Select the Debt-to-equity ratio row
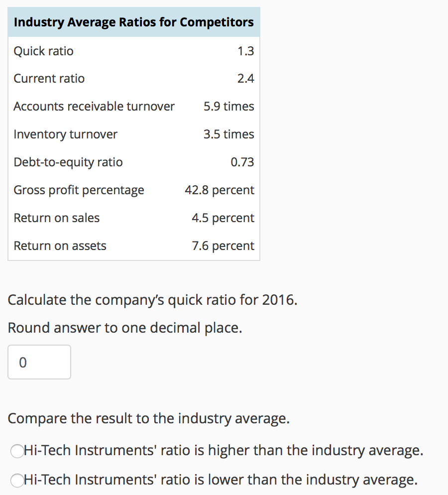The height and width of the screenshot is (495, 448). [x=133, y=162]
